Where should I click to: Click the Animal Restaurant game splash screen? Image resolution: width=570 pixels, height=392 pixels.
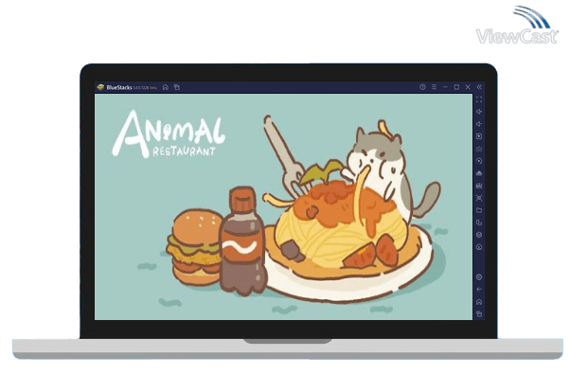283,207
